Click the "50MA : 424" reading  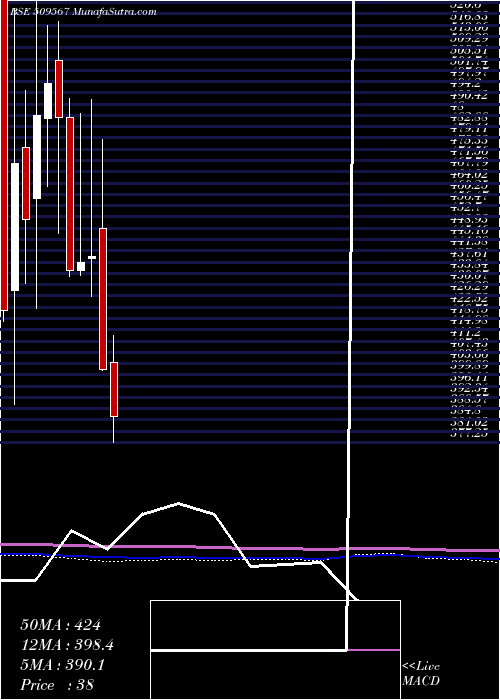click(63, 625)
